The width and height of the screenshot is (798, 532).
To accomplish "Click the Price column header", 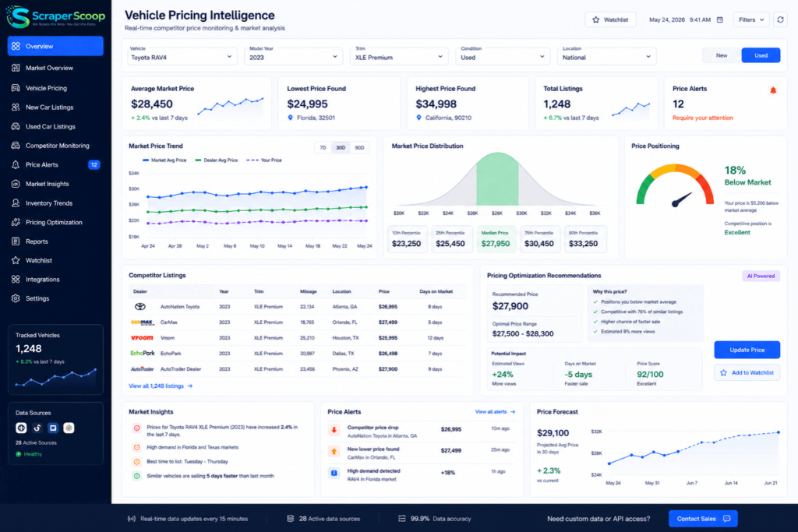I will pyautogui.click(x=383, y=292).
